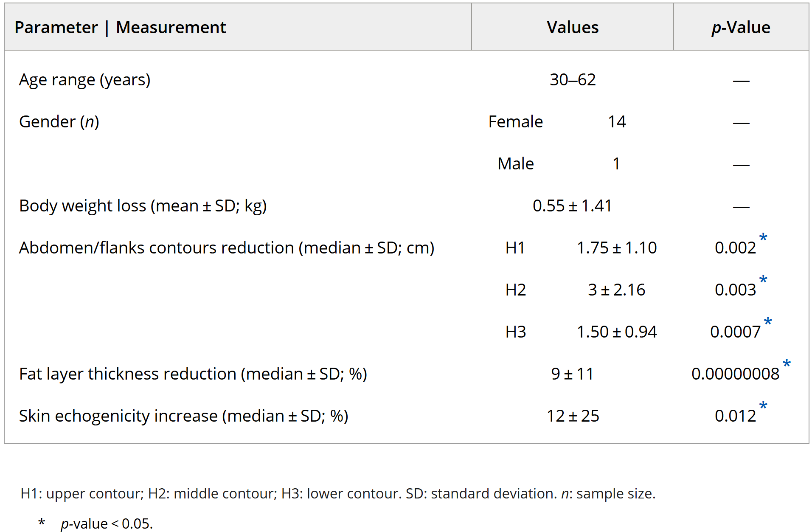Select the skin echogenicity value 12 ± 25
Image resolution: width=812 pixels, height=532 pixels.
[572, 416]
